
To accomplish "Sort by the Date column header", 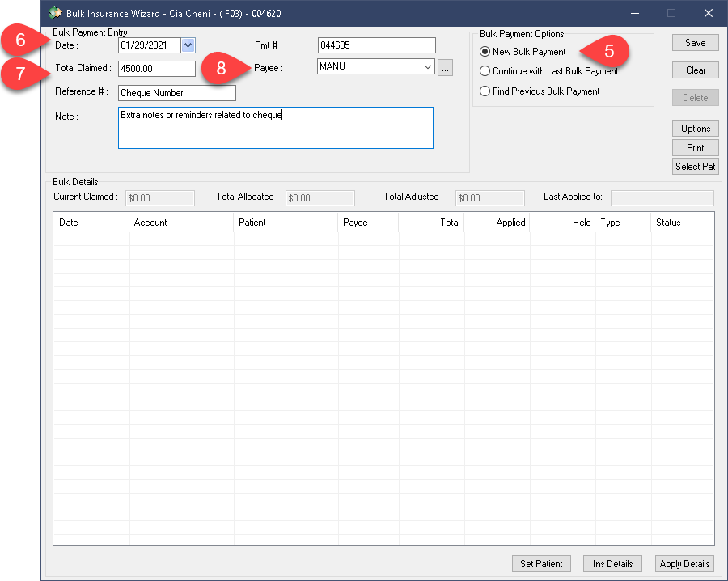I will click(x=91, y=223).
